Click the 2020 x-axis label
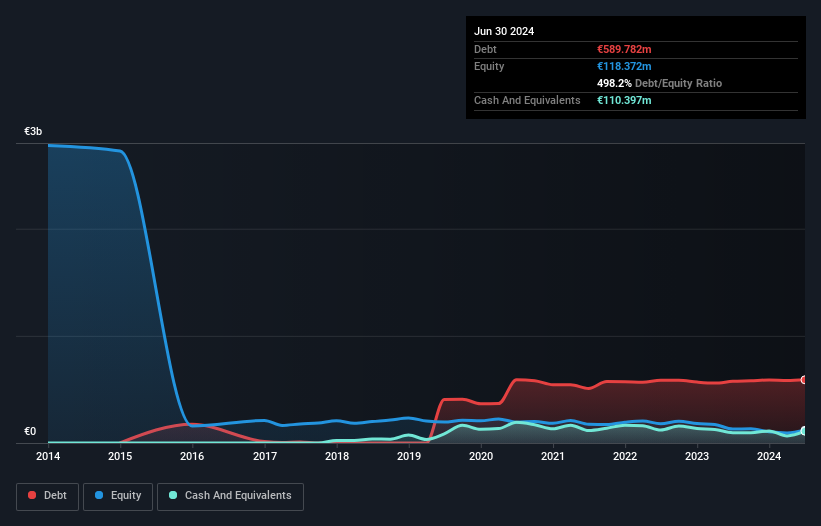 [x=481, y=456]
